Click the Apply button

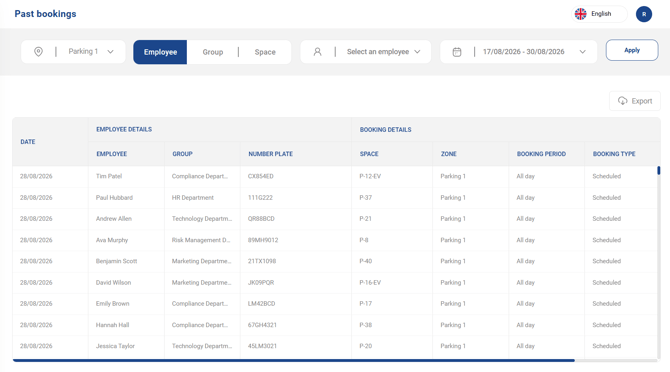click(x=632, y=50)
